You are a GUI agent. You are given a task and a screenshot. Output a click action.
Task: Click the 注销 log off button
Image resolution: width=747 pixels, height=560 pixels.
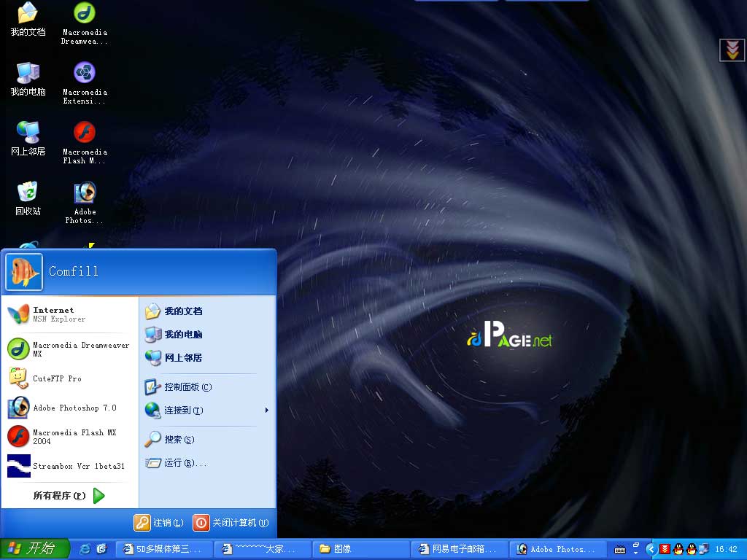pos(159,523)
